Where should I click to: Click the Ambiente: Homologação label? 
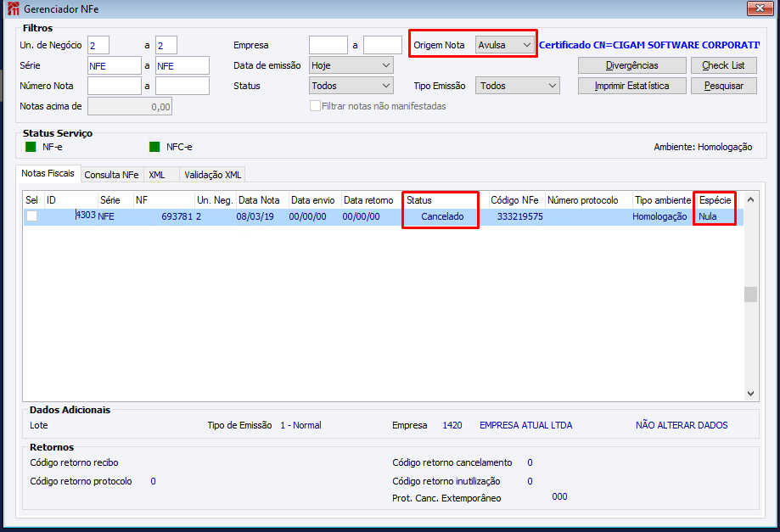click(703, 147)
